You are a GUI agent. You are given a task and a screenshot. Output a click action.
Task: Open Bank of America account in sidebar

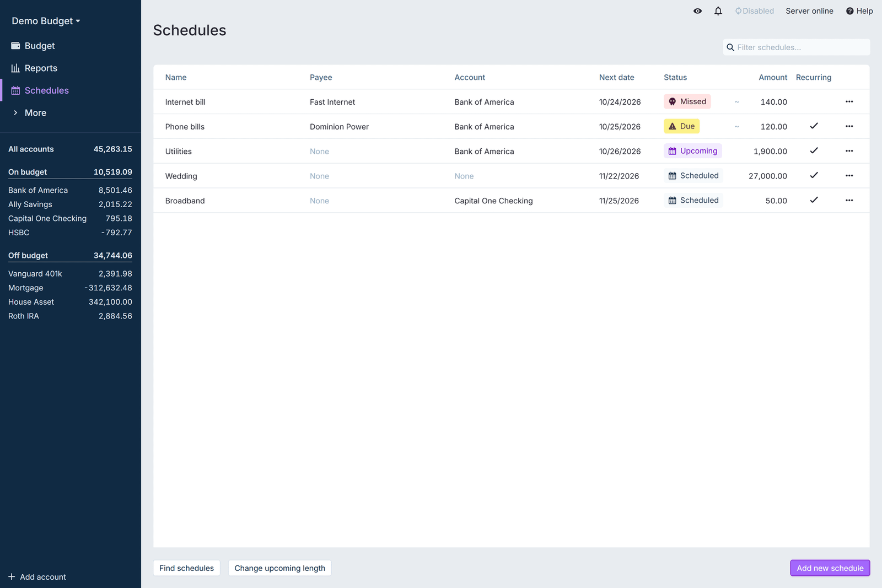coord(71,190)
